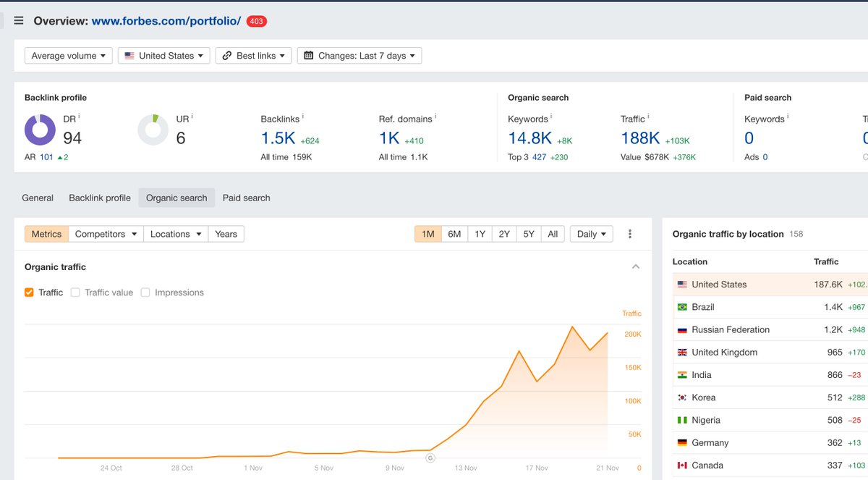Screen dimensions: 868x480
Task: Click the Brazil flag in location list
Action: click(683, 306)
